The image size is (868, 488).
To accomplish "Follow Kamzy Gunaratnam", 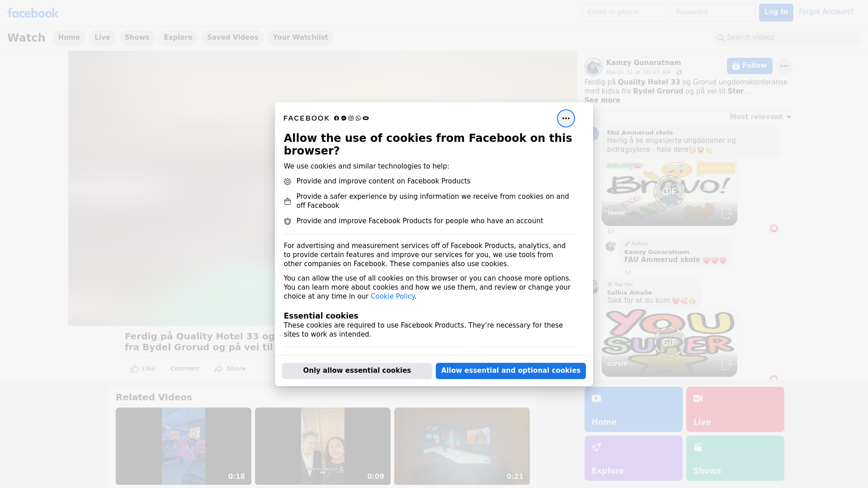I will pyautogui.click(x=750, y=66).
